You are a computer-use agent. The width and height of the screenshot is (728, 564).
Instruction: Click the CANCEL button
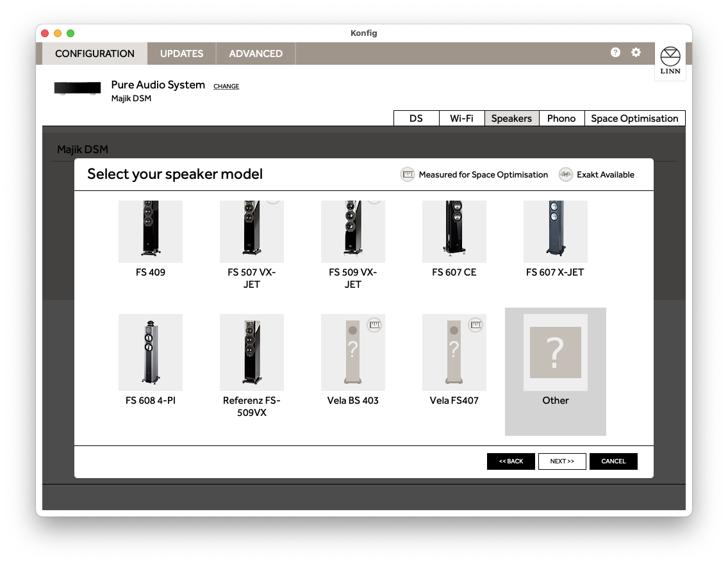[613, 461]
